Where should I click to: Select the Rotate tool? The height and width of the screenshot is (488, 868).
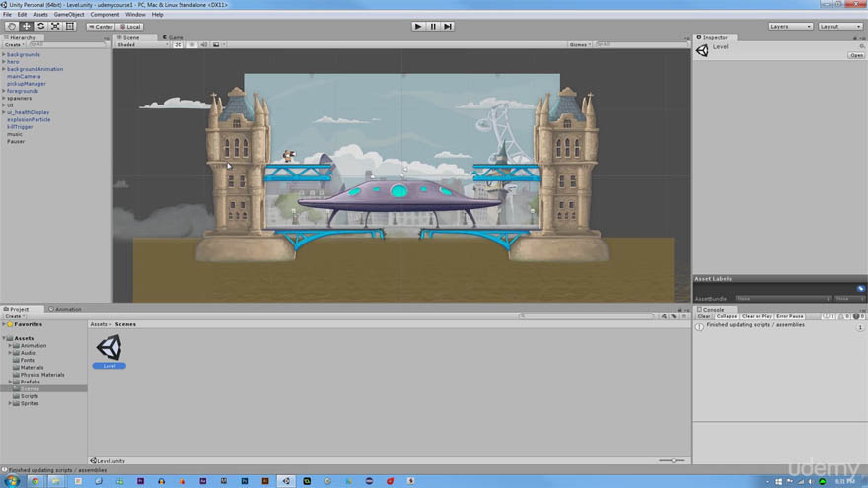click(40, 26)
